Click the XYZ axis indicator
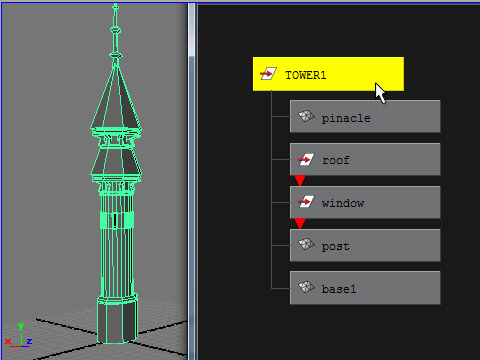Screen dimensions: 480x360 19,336
